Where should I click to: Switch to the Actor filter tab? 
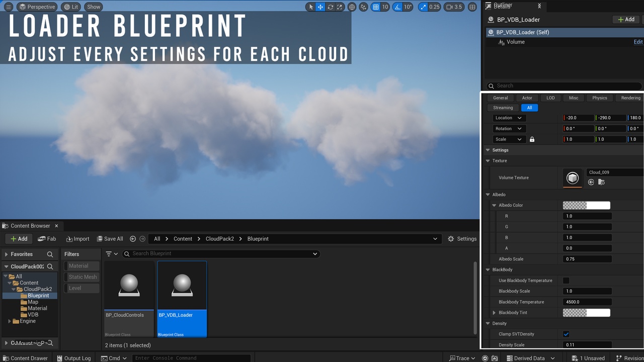[527, 98]
